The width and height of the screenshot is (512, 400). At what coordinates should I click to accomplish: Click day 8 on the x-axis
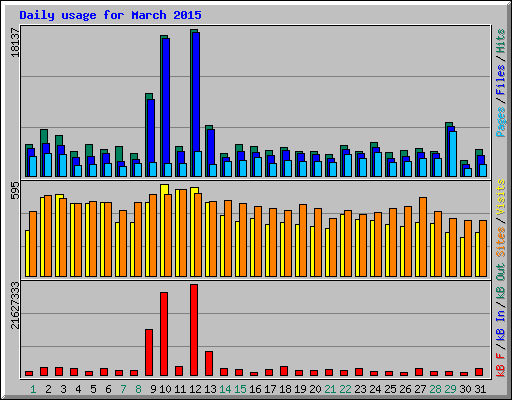138,389
